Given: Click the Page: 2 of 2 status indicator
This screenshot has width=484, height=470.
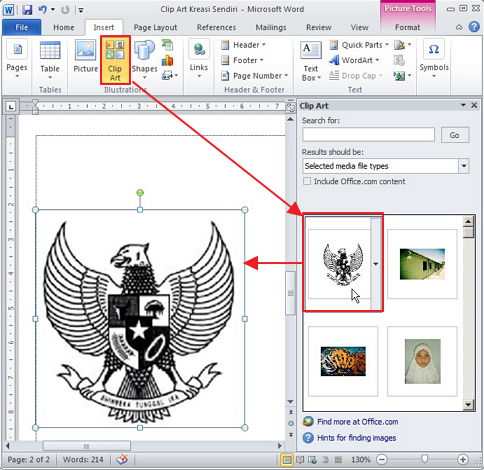Looking at the screenshot, I should [x=28, y=460].
